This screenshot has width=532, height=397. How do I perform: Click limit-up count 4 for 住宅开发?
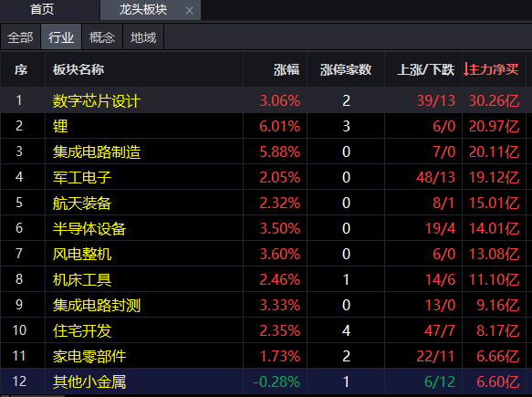point(346,330)
